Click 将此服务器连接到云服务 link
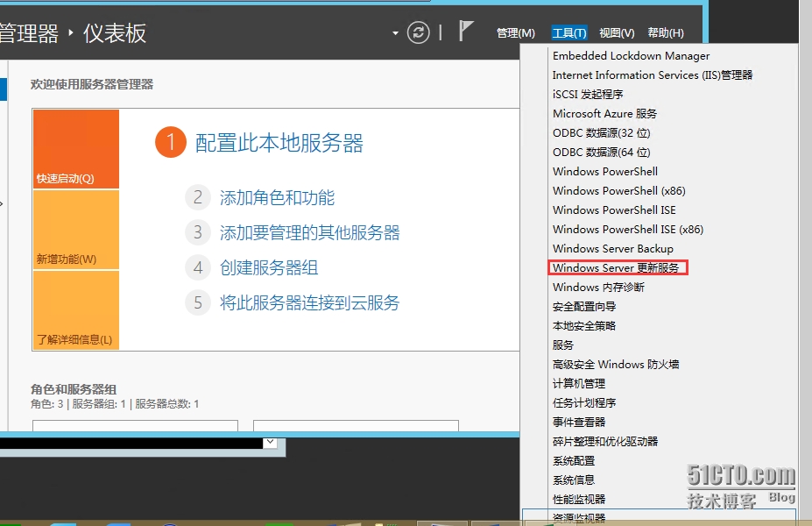The height and width of the screenshot is (526, 812). coord(310,302)
